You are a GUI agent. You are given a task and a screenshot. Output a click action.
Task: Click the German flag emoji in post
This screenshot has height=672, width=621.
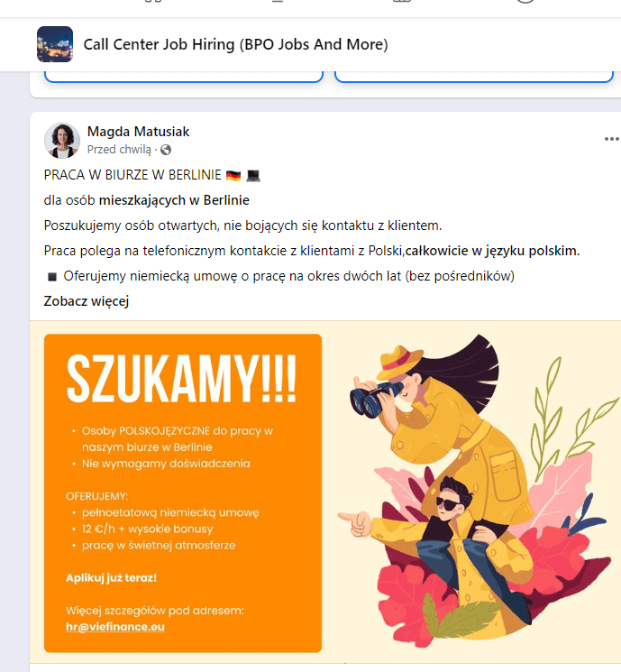[233, 175]
